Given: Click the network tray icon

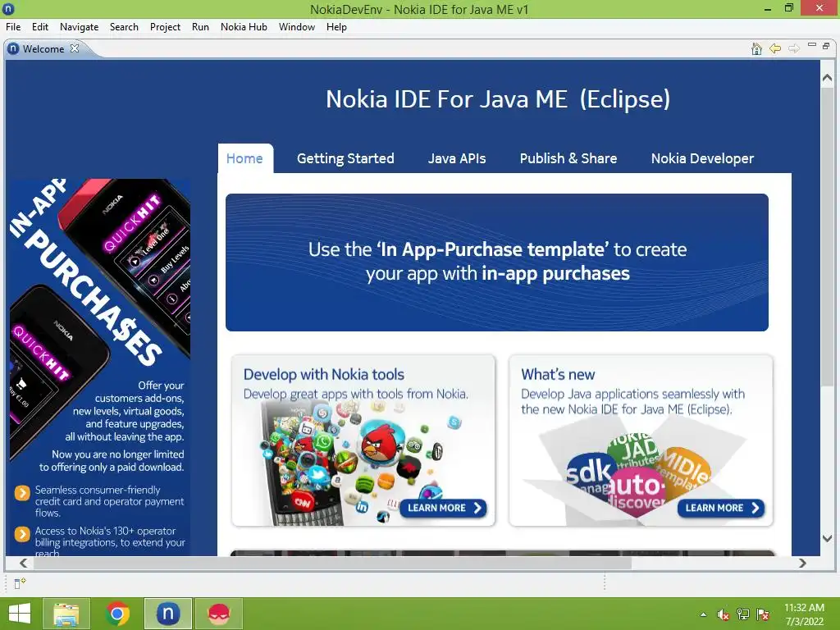Looking at the screenshot, I should [x=743, y=614].
